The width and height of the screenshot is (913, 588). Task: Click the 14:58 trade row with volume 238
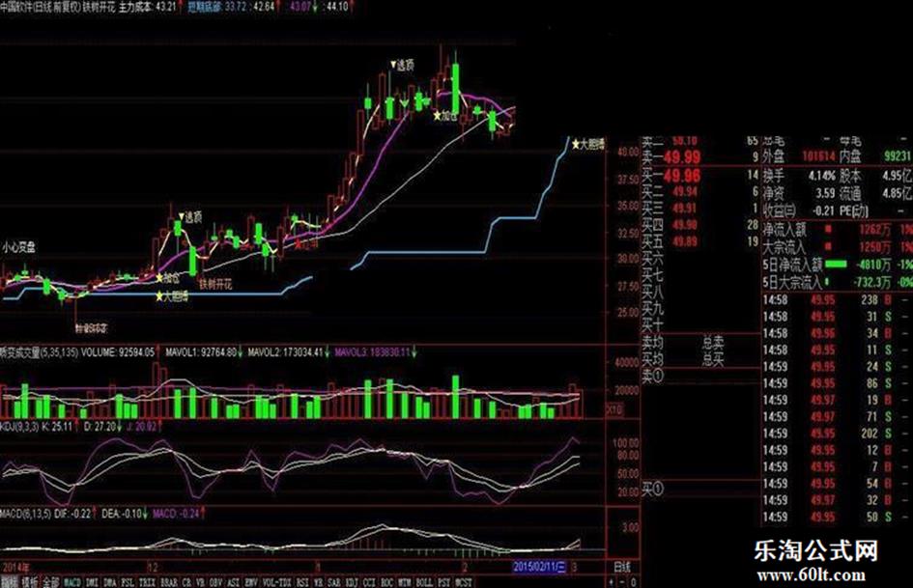coord(837,300)
